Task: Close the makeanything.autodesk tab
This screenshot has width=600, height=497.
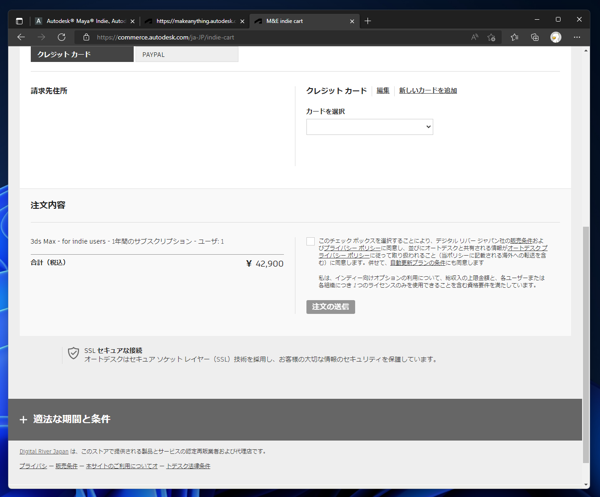Action: point(242,21)
